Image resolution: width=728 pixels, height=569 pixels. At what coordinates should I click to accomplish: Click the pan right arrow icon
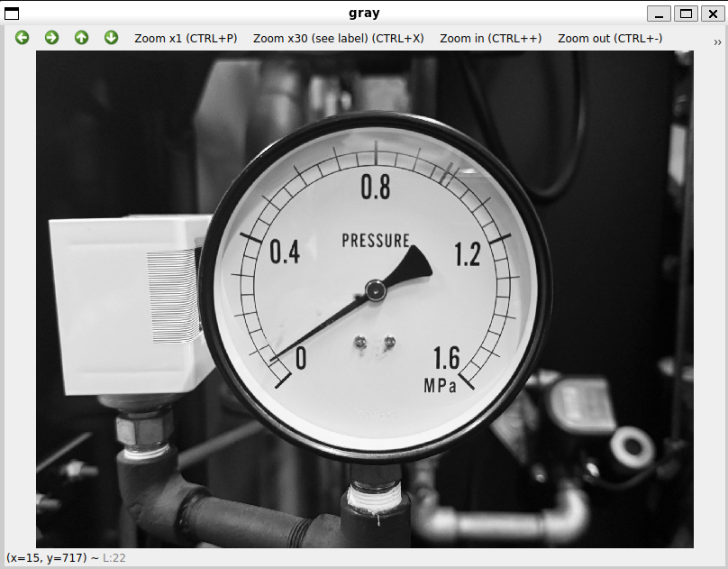(52, 38)
